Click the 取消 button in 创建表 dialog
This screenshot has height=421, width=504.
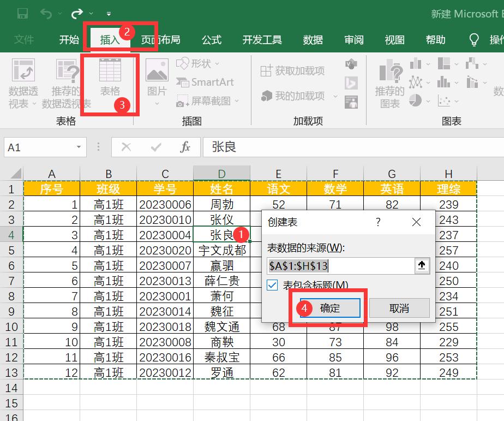coord(399,308)
